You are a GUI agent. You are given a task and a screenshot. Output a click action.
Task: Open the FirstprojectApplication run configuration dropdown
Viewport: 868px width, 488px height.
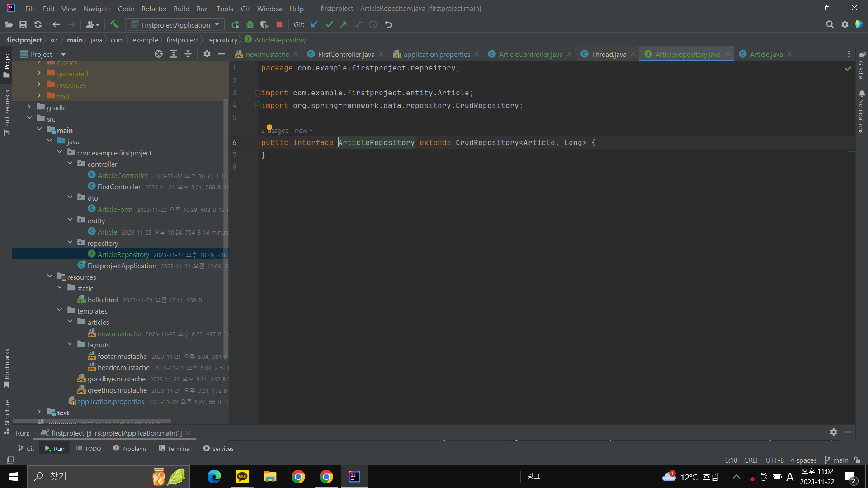[x=175, y=25]
